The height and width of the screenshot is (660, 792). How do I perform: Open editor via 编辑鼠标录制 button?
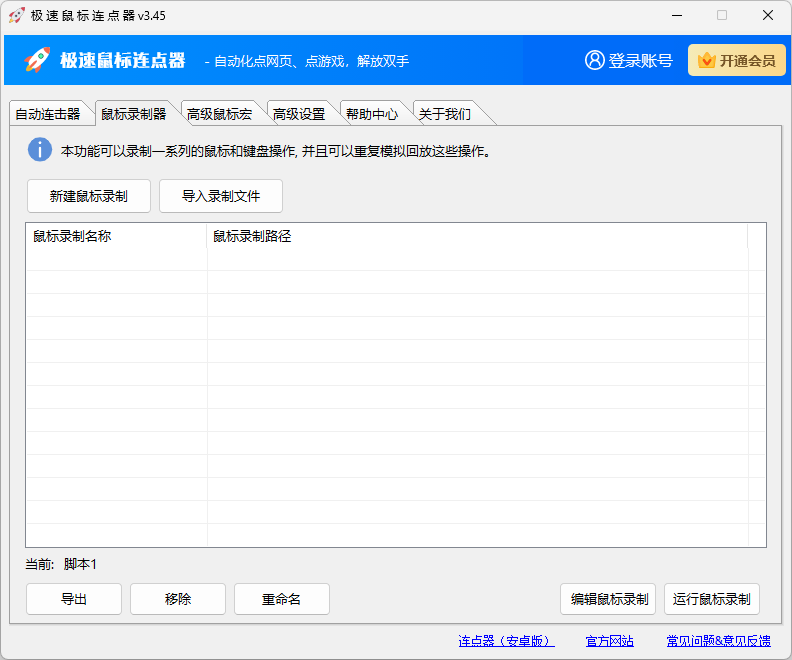coord(608,599)
